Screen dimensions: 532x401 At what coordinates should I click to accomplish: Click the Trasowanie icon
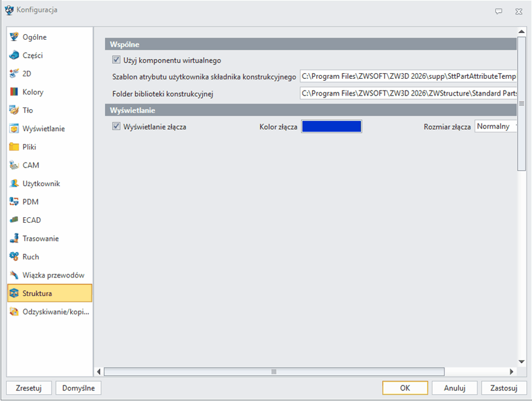click(14, 238)
